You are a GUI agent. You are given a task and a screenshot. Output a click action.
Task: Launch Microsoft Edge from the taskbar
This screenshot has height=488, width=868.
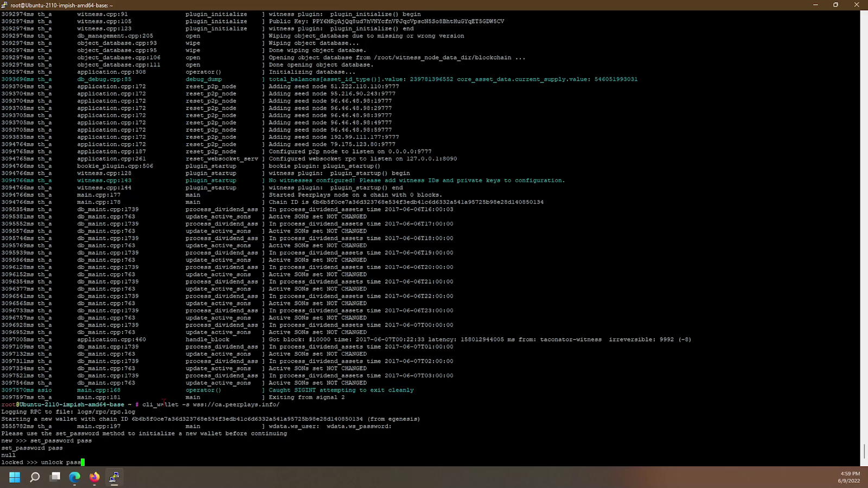(74, 477)
